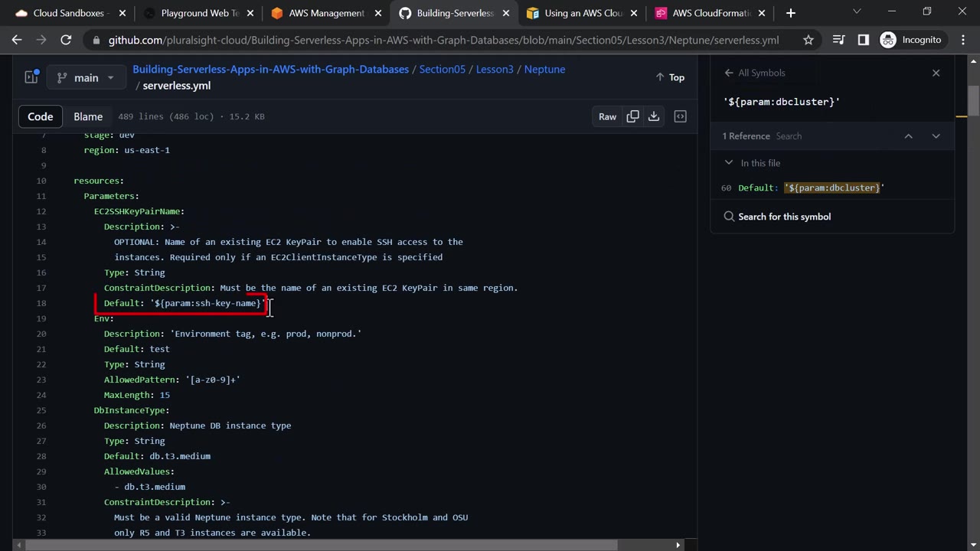Jump to Top of the file

670,77
